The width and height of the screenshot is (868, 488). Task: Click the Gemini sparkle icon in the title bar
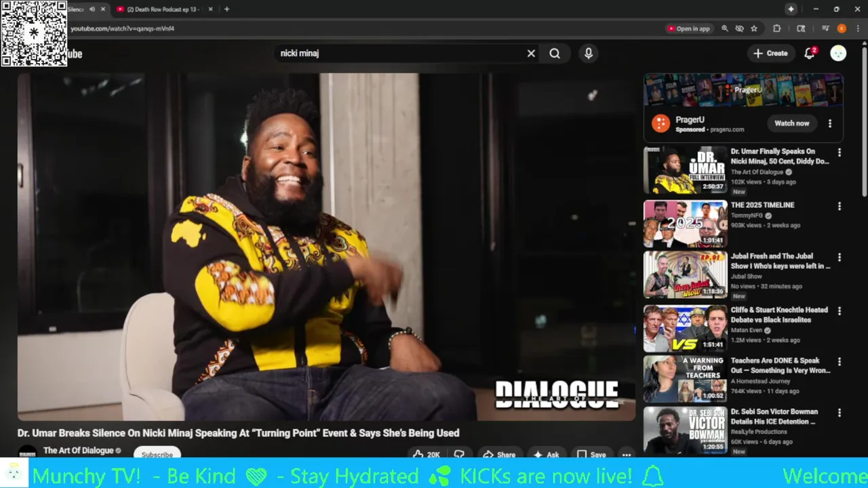click(x=791, y=9)
